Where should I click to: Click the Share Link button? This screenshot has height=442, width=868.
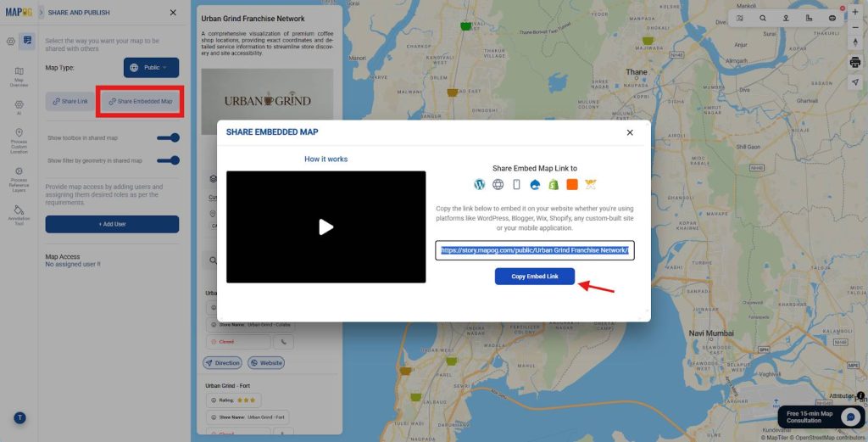click(70, 101)
